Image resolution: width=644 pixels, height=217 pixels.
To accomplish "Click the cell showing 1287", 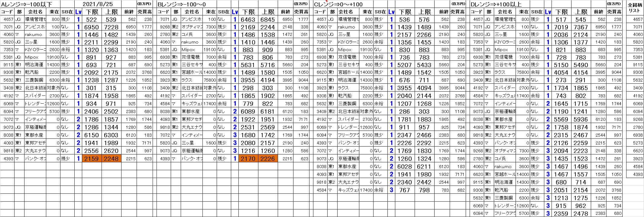I will tap(111, 80).
